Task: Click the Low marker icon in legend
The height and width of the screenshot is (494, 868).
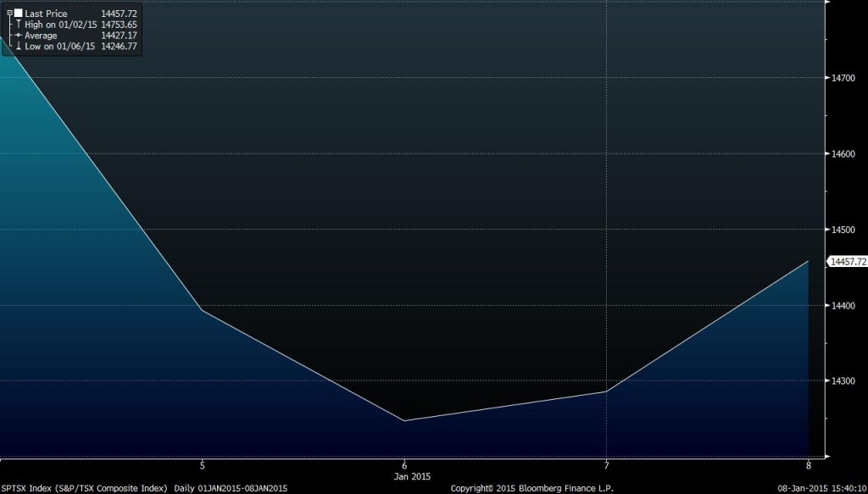Action: click(18, 46)
